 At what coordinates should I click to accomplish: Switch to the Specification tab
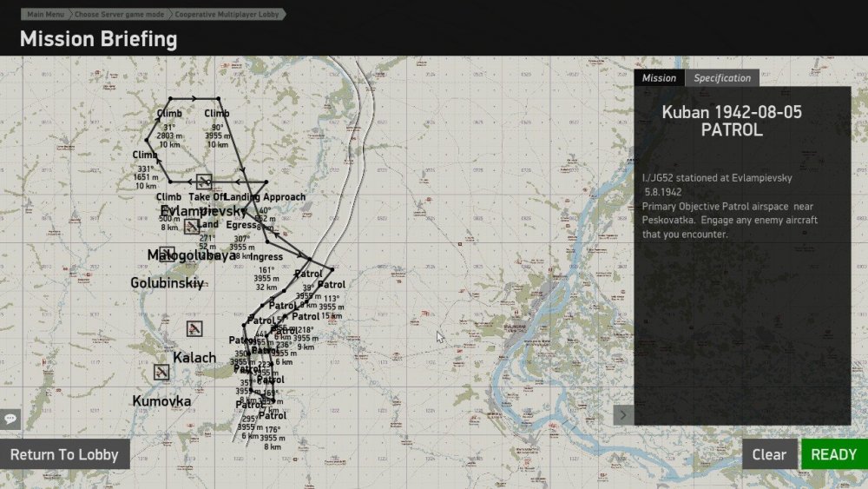pyautogui.click(x=722, y=78)
